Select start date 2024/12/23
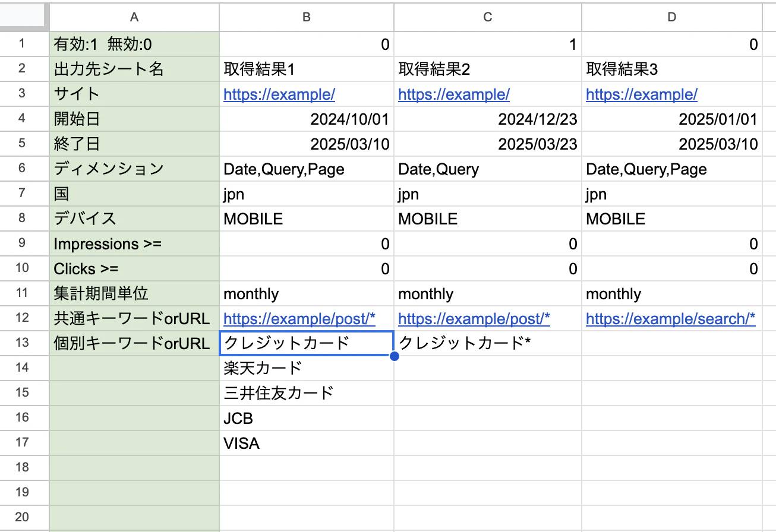Viewport: 776px width, 532px height. [488, 119]
